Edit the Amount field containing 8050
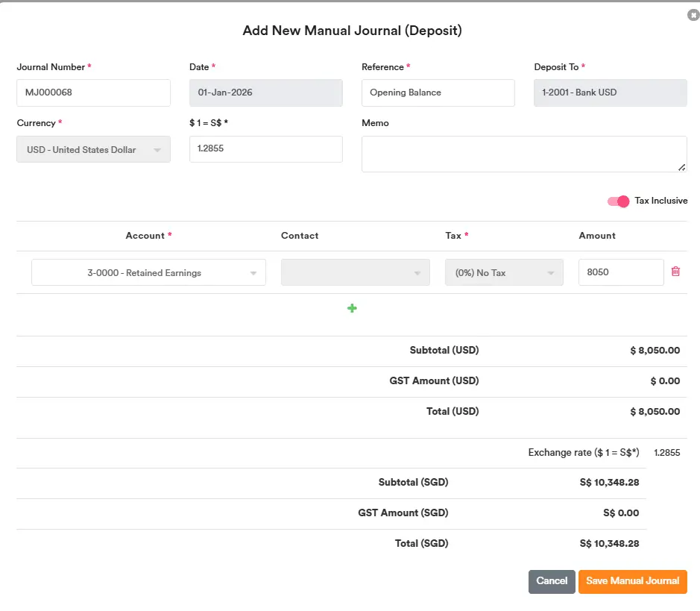This screenshot has height=611, width=700. point(620,272)
